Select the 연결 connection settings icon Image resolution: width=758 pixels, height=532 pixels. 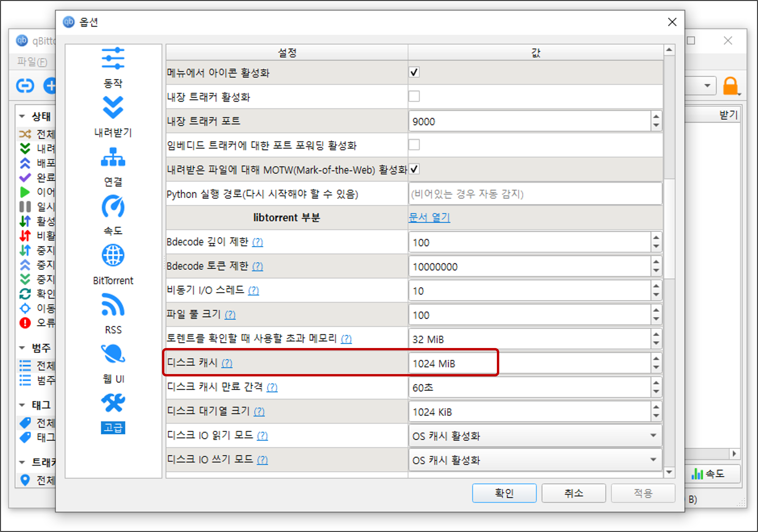(113, 157)
